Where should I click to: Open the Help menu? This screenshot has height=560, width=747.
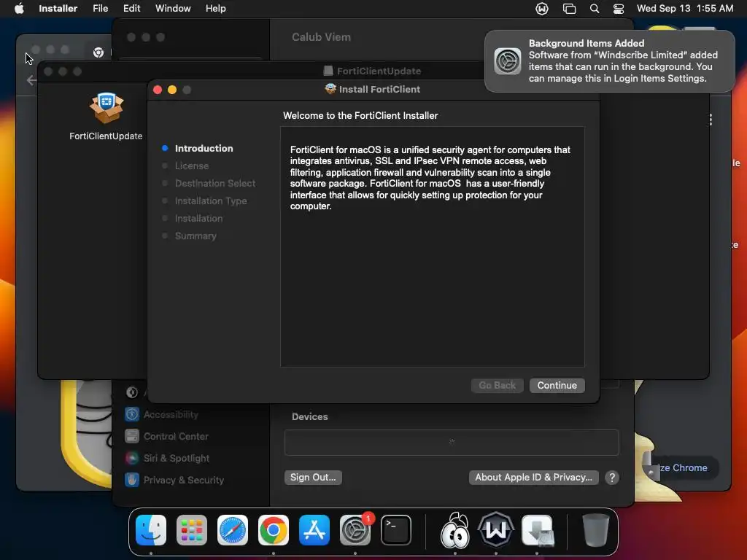[x=215, y=9]
